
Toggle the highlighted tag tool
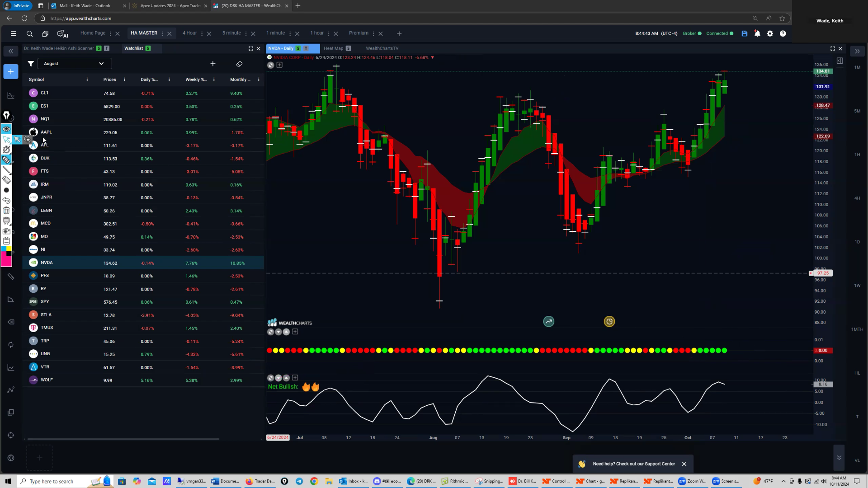click(x=6, y=160)
